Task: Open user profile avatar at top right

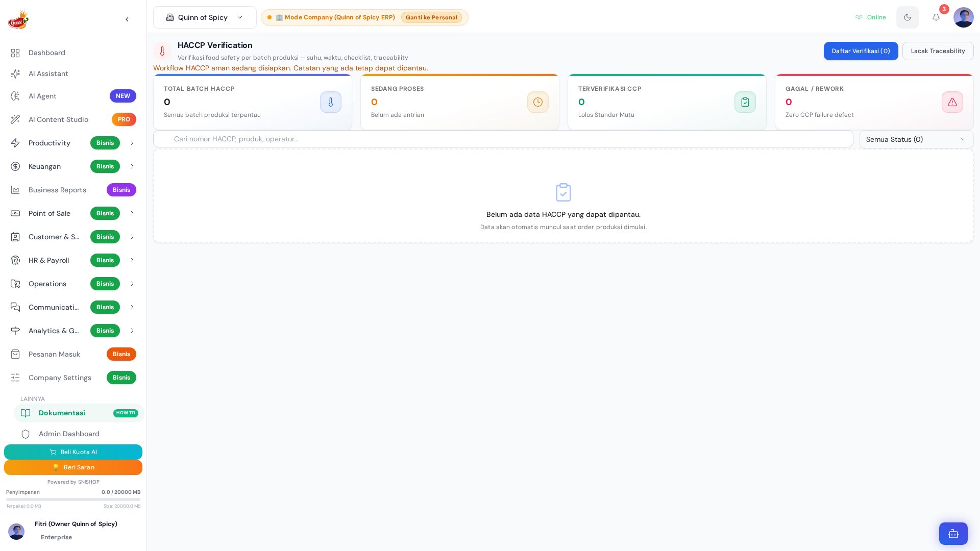Action: 964,17
